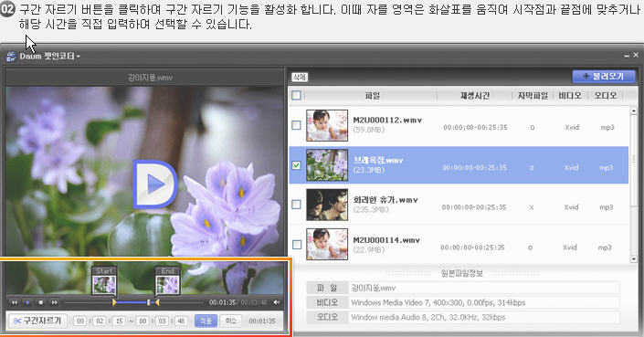Check the 화려한 휴가.wmv checkbox

[x=296, y=205]
